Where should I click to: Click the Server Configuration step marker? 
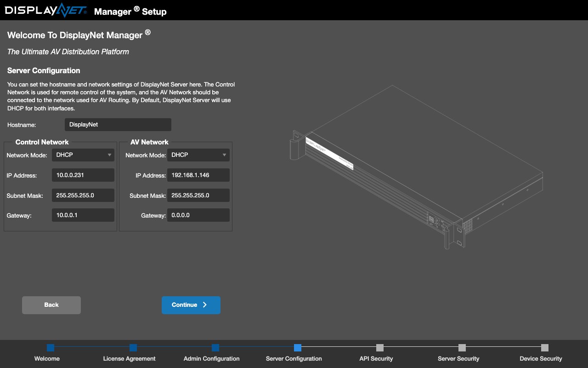(x=298, y=348)
